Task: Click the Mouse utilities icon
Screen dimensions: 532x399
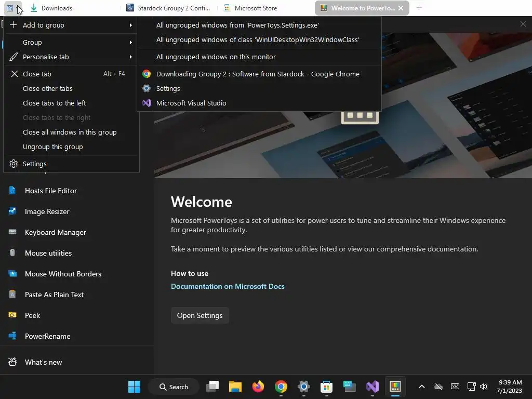Action: [12, 253]
